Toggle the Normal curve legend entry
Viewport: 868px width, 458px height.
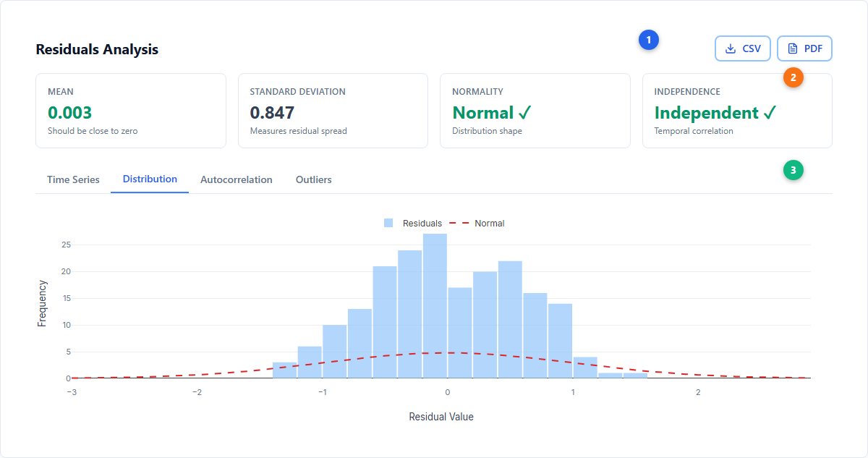pyautogui.click(x=477, y=224)
